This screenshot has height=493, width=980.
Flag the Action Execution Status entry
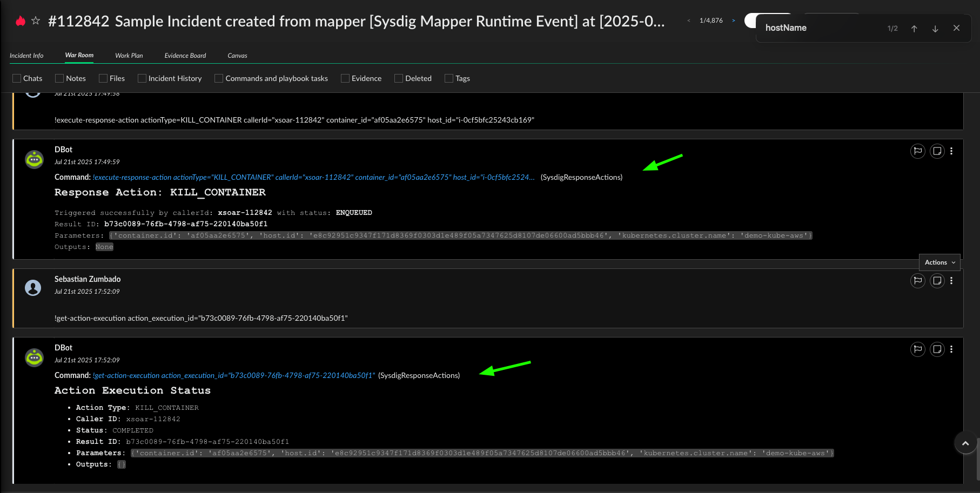point(918,349)
